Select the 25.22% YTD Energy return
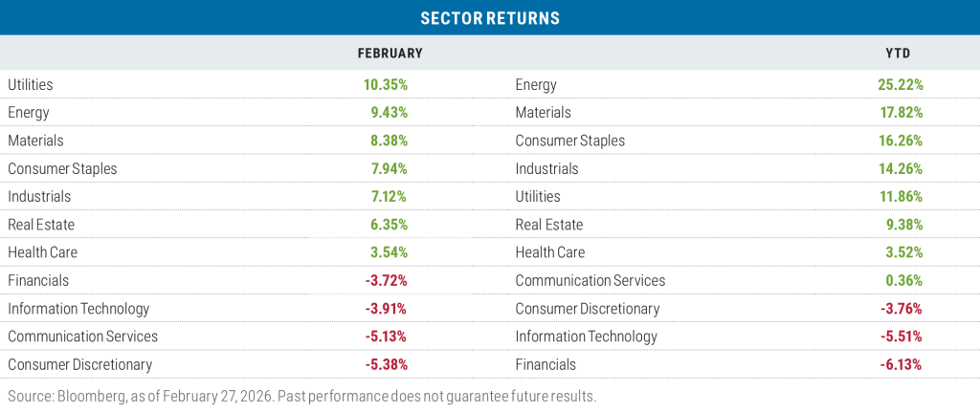The width and height of the screenshot is (980, 413). pos(901,84)
